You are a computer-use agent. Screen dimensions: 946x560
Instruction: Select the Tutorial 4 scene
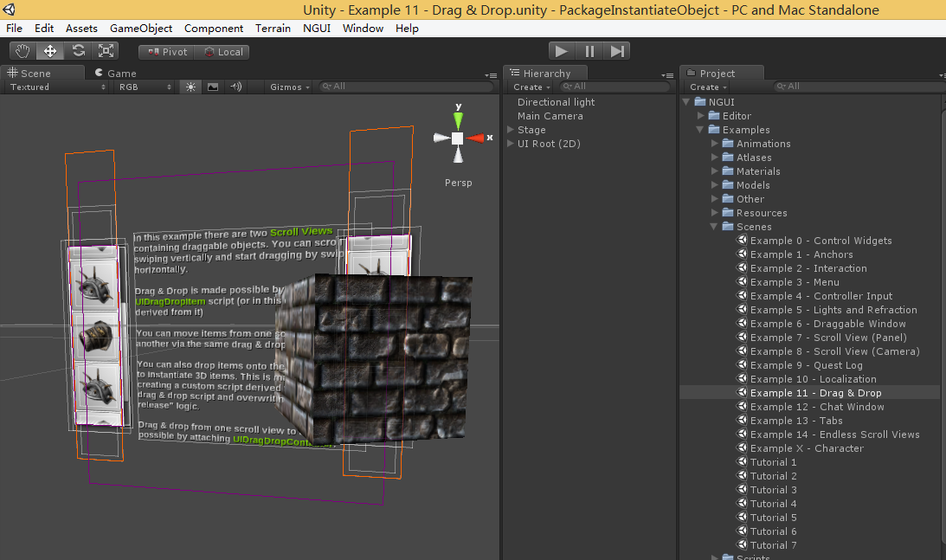(767, 504)
